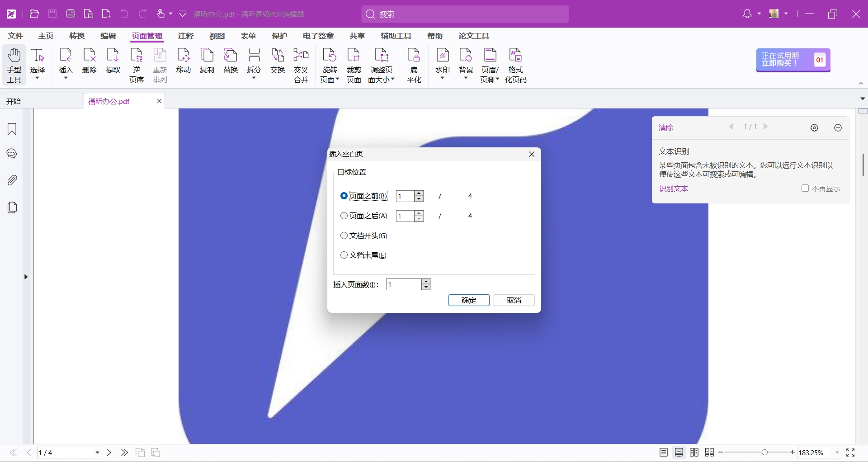Open the zoom percentage dropdown
The height and width of the screenshot is (462, 868).
(x=837, y=453)
